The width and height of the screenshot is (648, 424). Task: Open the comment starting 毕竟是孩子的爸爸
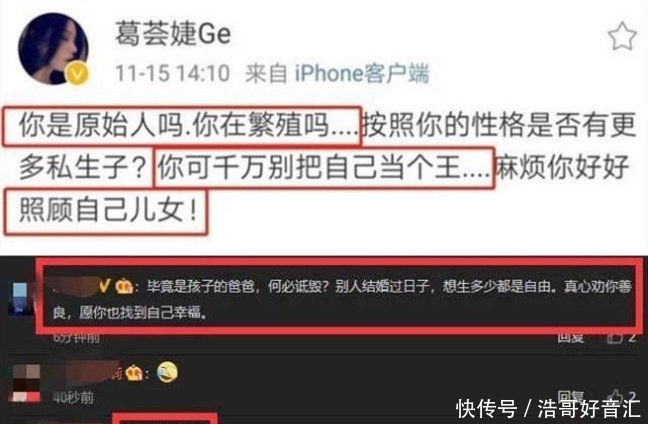341,299
